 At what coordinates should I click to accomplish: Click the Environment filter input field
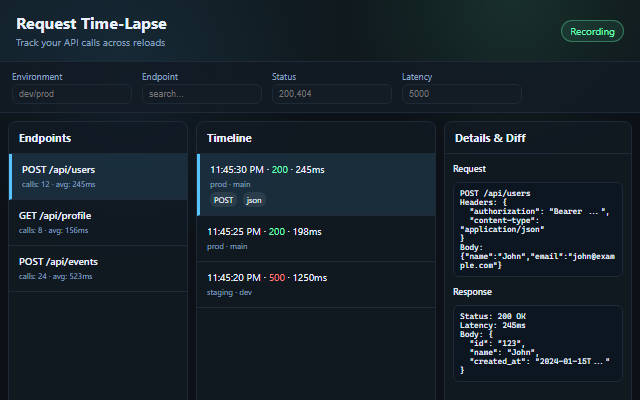coord(71,94)
